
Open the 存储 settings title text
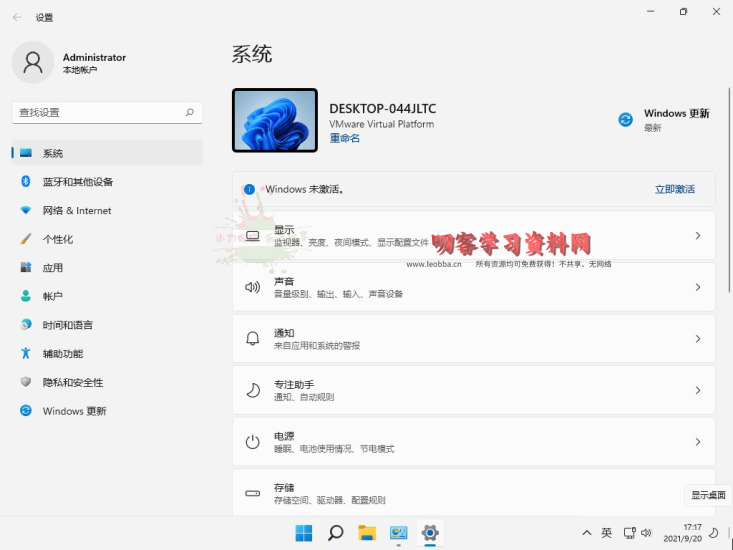(284, 487)
